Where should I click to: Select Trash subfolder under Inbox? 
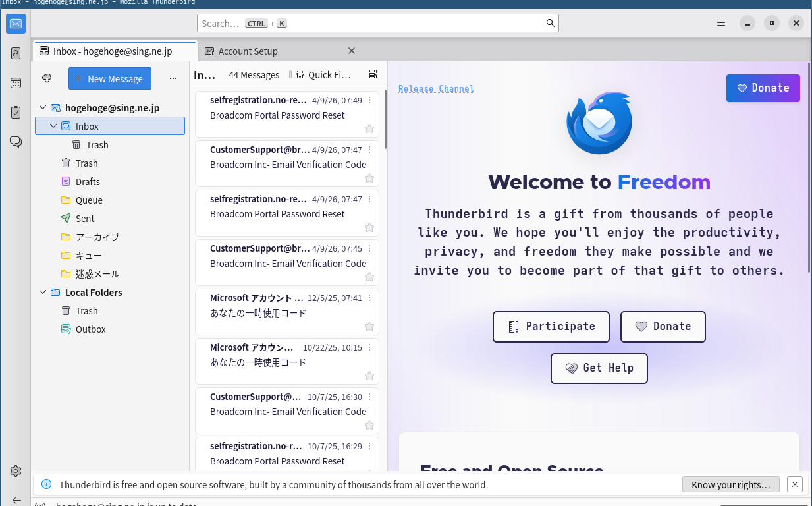[x=110, y=144]
